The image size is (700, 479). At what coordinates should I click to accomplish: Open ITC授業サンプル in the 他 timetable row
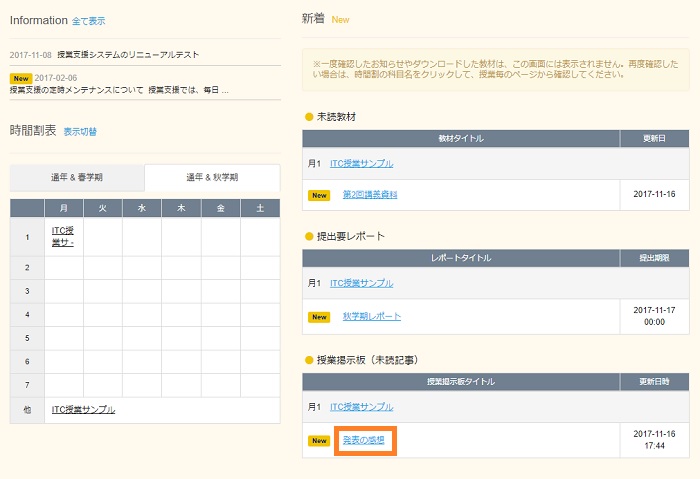pyautogui.click(x=83, y=410)
